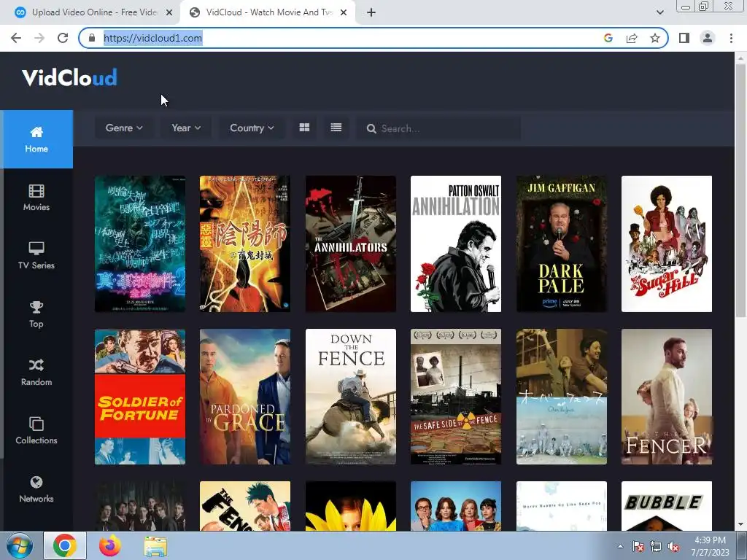Open the Over the Fence Japanese poster

(x=562, y=397)
